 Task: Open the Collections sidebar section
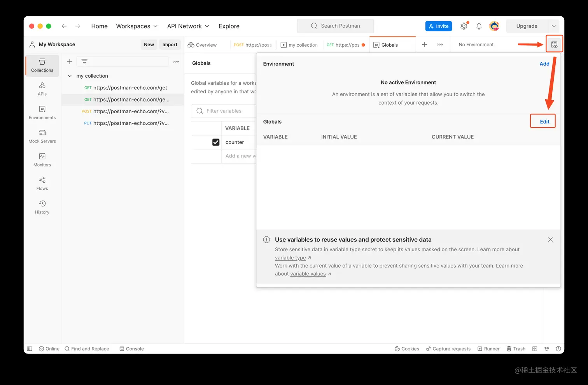pos(42,65)
